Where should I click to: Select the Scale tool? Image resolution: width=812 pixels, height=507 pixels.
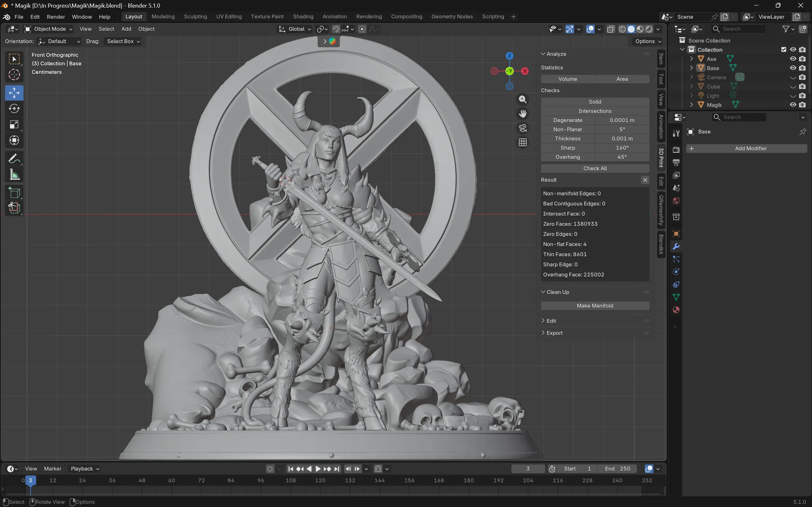click(x=14, y=124)
